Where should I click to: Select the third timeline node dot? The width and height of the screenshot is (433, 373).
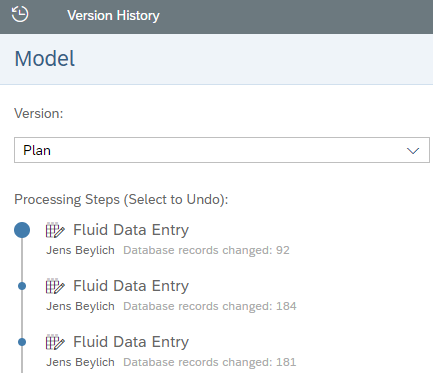[22, 342]
